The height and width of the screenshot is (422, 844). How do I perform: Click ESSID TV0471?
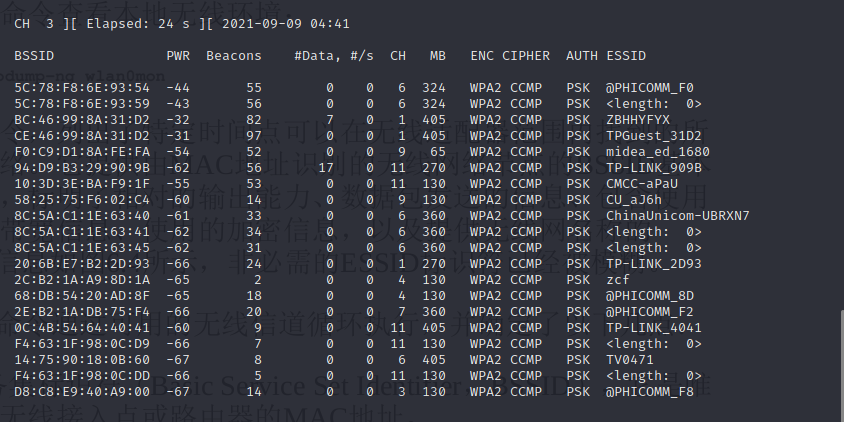tap(630, 360)
